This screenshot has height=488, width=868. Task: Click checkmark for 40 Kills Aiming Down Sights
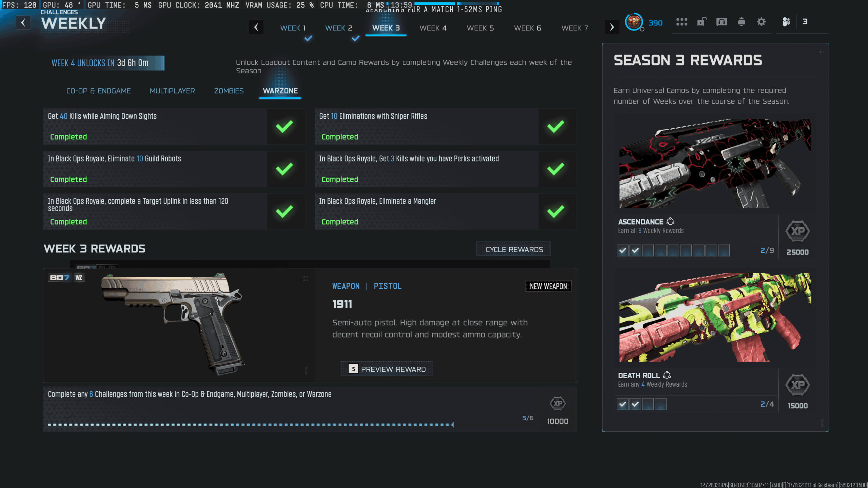point(284,126)
